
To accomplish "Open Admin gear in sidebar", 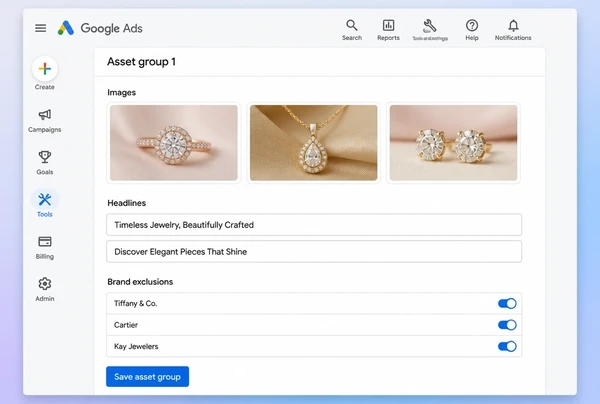I will [x=45, y=290].
